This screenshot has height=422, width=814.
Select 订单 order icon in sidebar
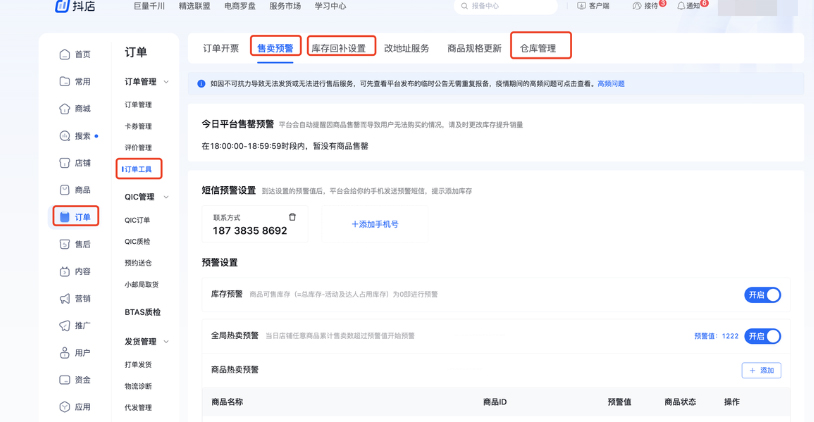click(64, 217)
